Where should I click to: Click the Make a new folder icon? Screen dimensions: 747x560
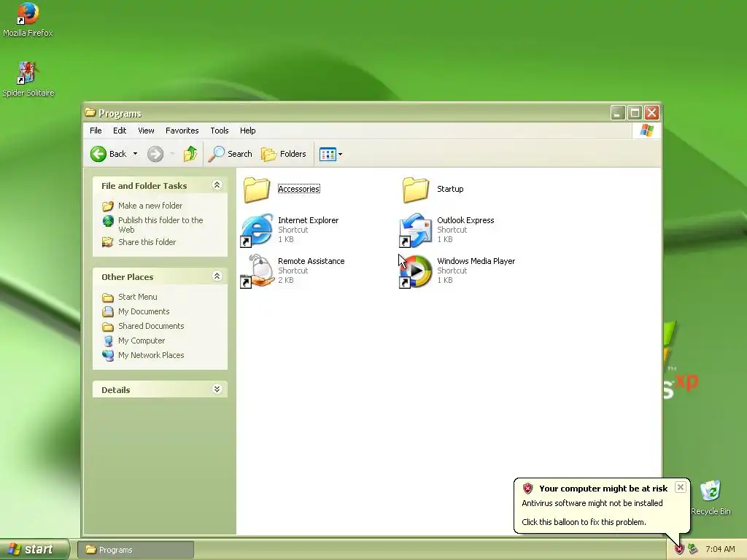coord(108,206)
